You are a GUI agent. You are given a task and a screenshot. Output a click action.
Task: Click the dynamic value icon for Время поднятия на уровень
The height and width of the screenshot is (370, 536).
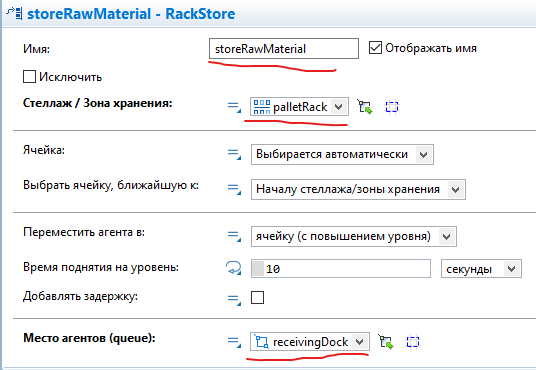pyautogui.click(x=233, y=268)
